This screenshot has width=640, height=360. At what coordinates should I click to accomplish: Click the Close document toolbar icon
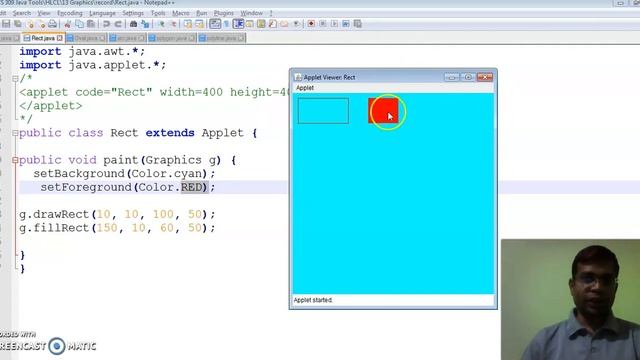(30, 24)
